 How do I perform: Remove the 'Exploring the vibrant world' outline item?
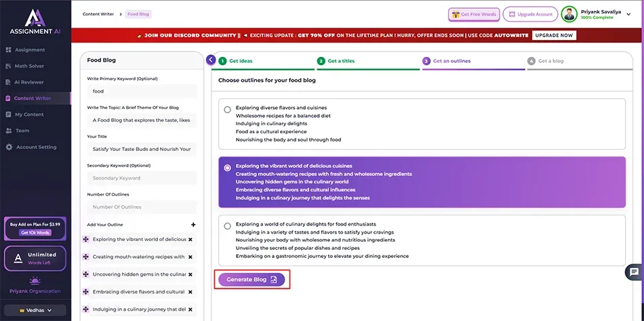click(190, 240)
